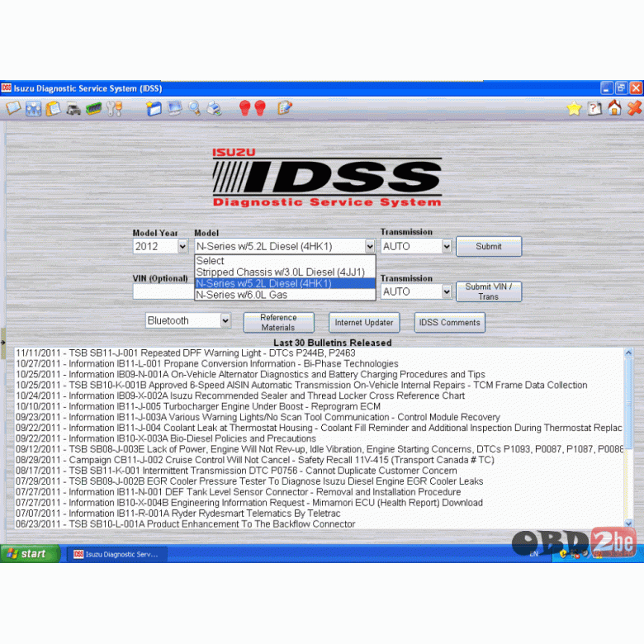
Task: Open the wrench and screwdriver utilities icon
Action: [x=114, y=109]
